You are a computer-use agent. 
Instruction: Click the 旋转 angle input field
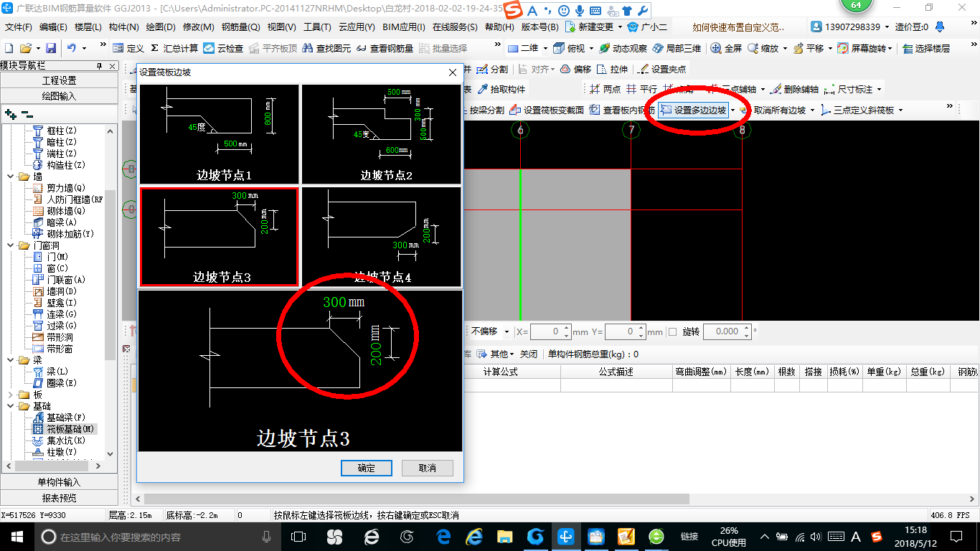coord(727,331)
